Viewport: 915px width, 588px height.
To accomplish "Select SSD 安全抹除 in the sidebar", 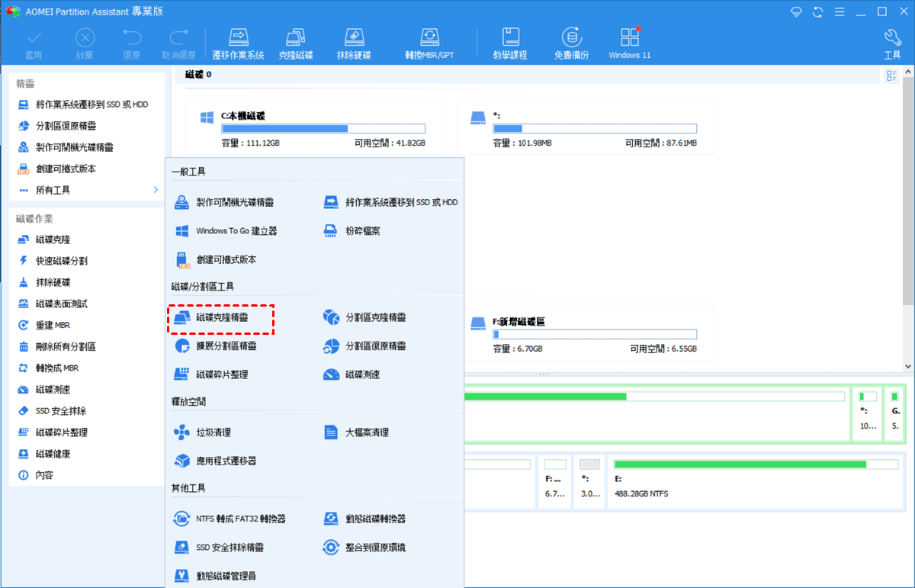I will pos(50,410).
